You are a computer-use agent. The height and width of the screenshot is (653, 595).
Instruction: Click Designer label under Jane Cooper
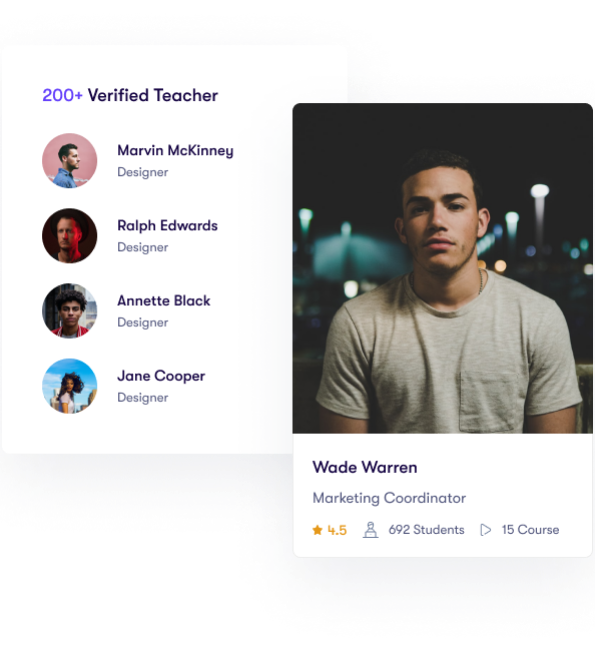tap(143, 397)
